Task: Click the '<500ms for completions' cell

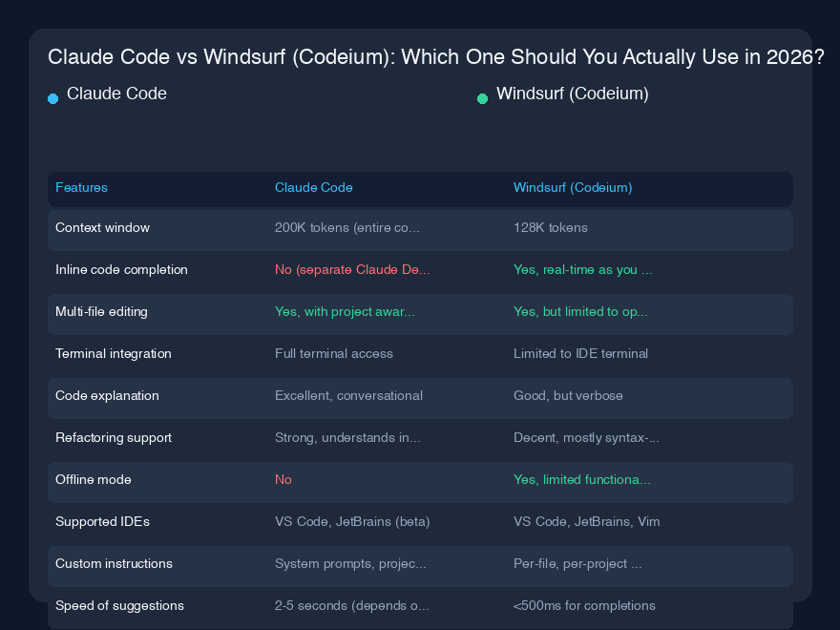Action: (584, 606)
